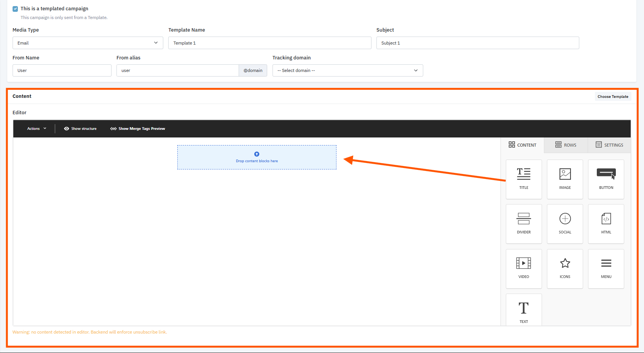Open the Media Type Email dropdown

click(88, 43)
